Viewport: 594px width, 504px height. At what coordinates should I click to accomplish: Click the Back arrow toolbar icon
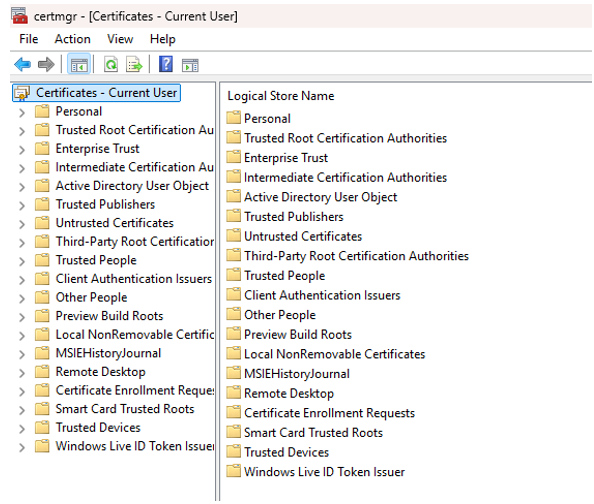[22, 64]
